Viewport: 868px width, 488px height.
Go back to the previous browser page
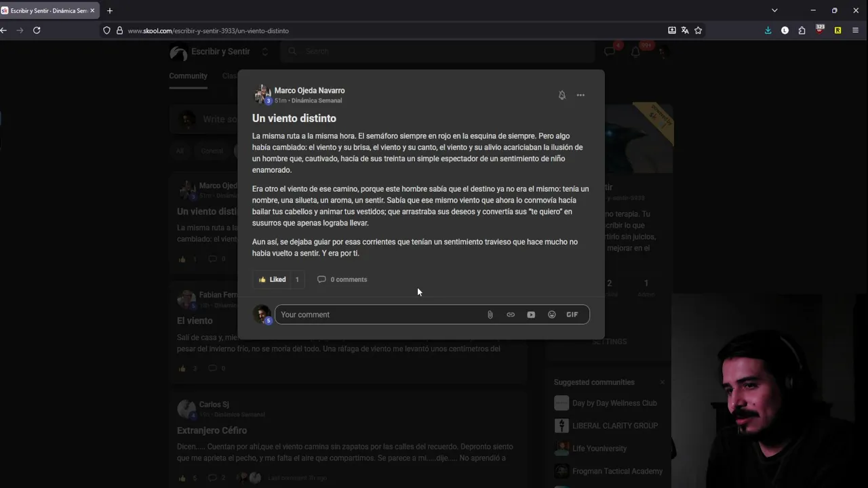[4, 30]
